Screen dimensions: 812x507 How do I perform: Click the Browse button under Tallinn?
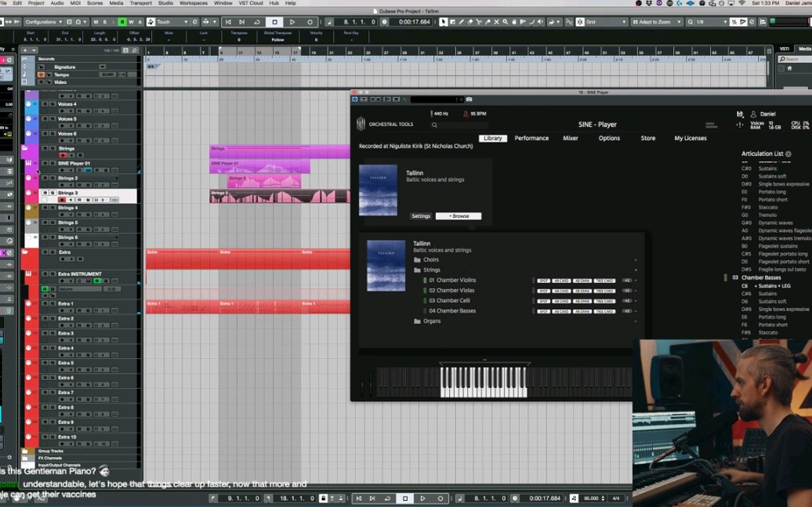click(x=459, y=215)
